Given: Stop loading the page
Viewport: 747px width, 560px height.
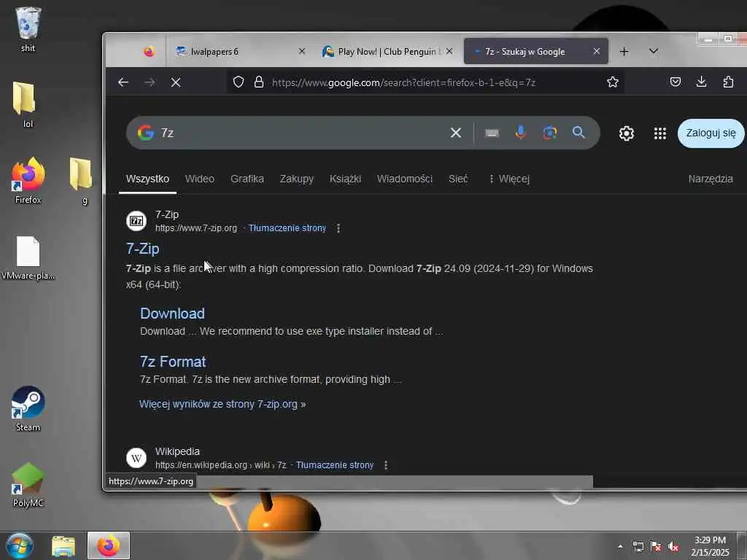Looking at the screenshot, I should (x=176, y=82).
